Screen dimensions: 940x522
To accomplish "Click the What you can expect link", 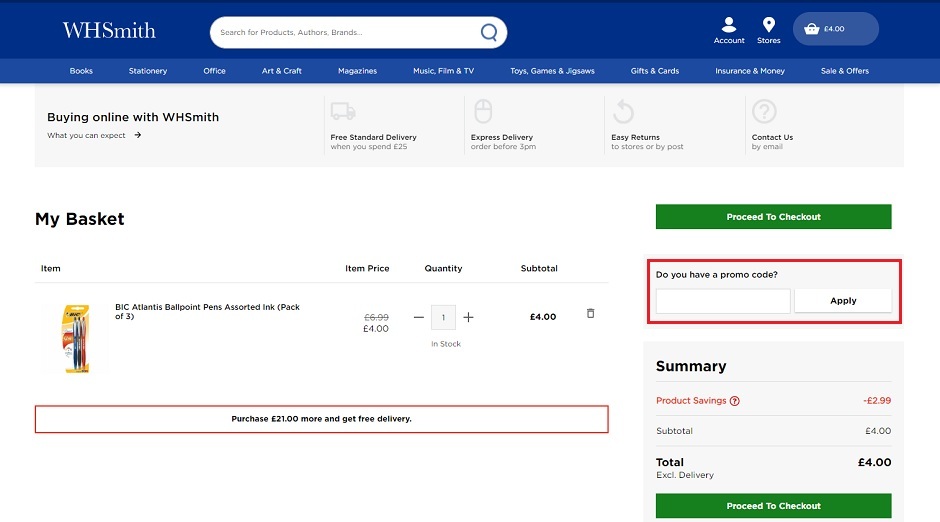I will pos(86,135).
